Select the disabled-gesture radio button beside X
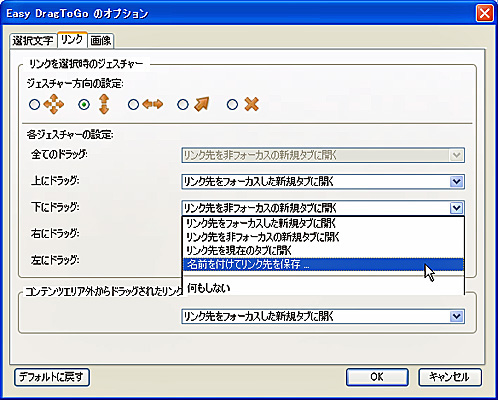498x400 pixels. 232,105
